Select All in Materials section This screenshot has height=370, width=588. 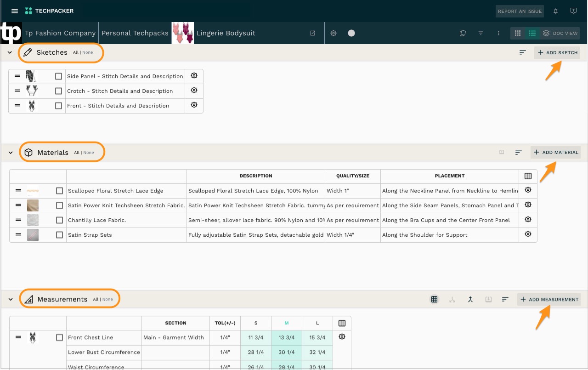tap(77, 153)
